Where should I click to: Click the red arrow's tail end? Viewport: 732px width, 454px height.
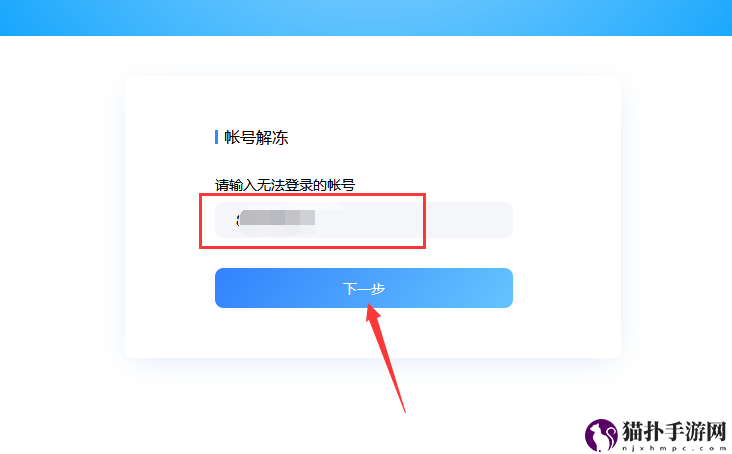pyautogui.click(x=404, y=410)
